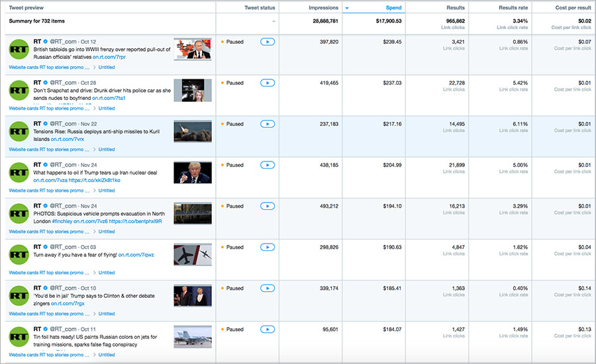The height and width of the screenshot is (364, 596).
Task: Resume the Trump Iran nuclear deal tweet
Action: coord(268,165)
